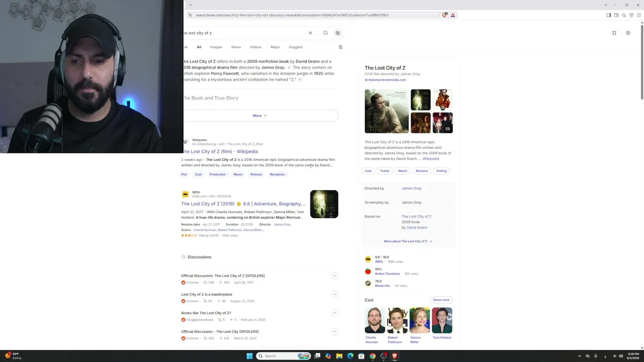Open 'The Lost City of Z (film) - Wikipedia' link
Image resolution: width=644 pixels, height=362 pixels.
220,151
